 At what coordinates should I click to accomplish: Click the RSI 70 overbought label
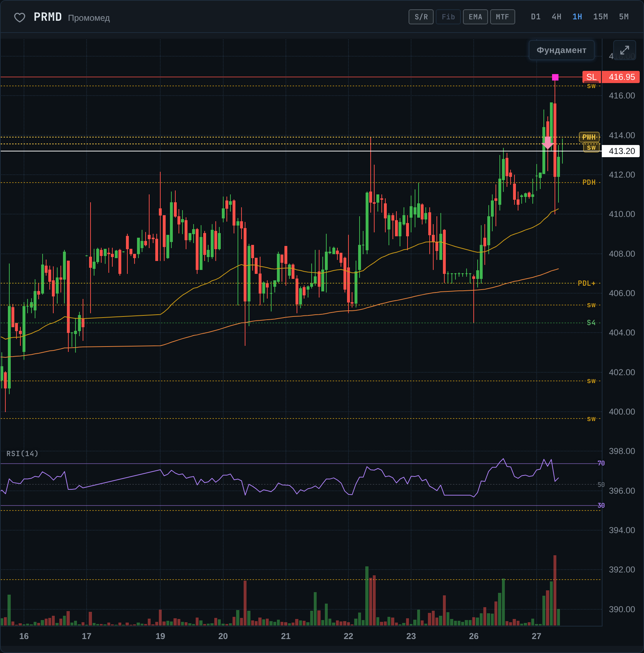click(x=601, y=463)
